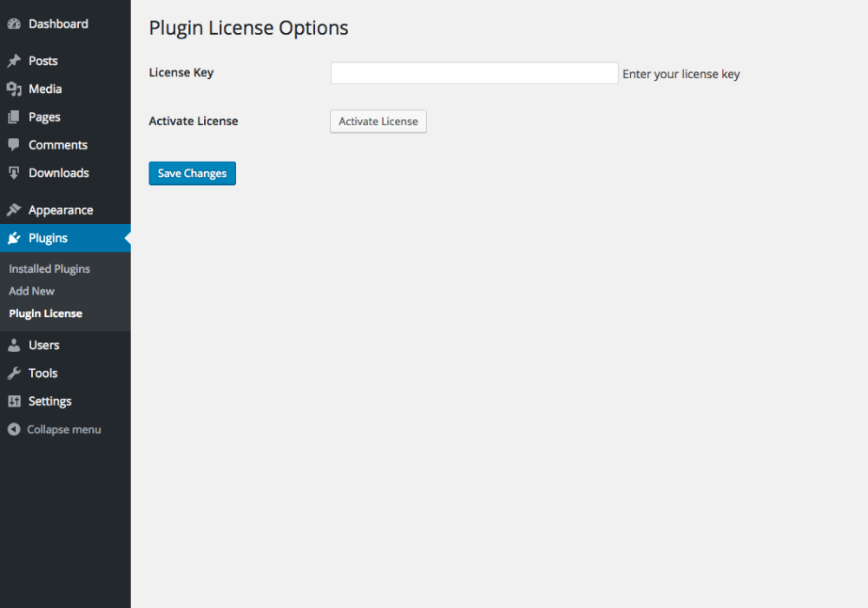
Task: Click the Plugins plug icon
Action: point(14,238)
